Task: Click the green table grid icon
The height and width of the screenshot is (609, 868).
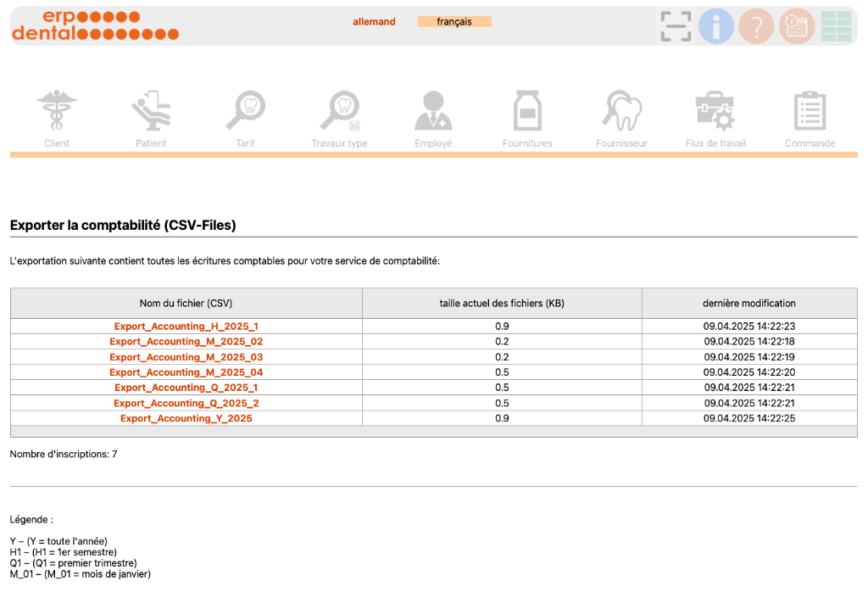Action: coord(837,26)
